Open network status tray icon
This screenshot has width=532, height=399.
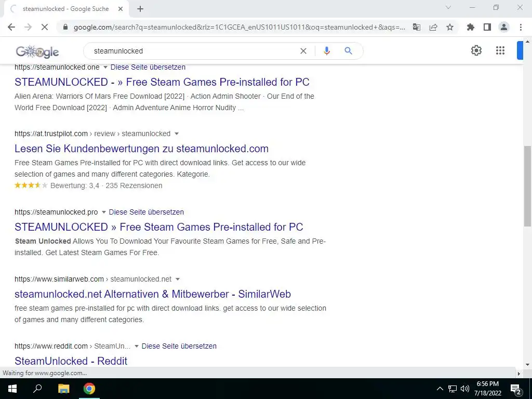(x=453, y=389)
